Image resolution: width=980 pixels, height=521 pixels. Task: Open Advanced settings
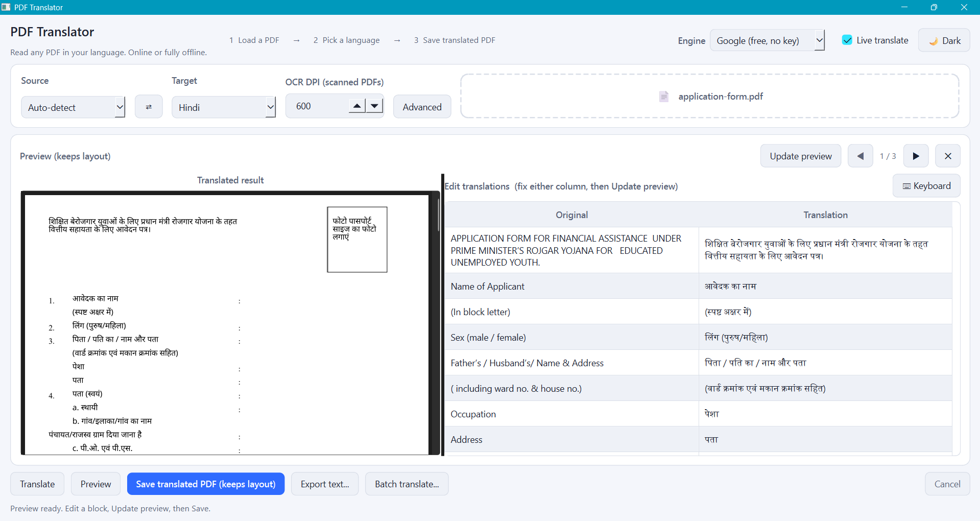tap(422, 107)
